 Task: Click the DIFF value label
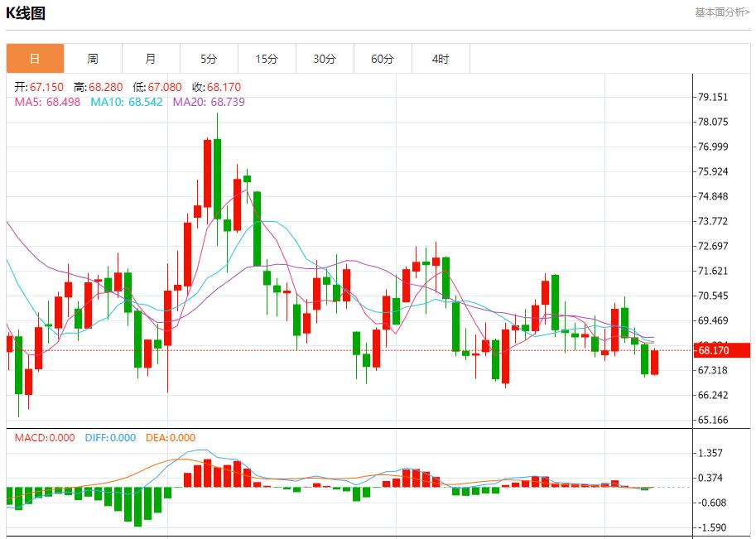click(110, 438)
